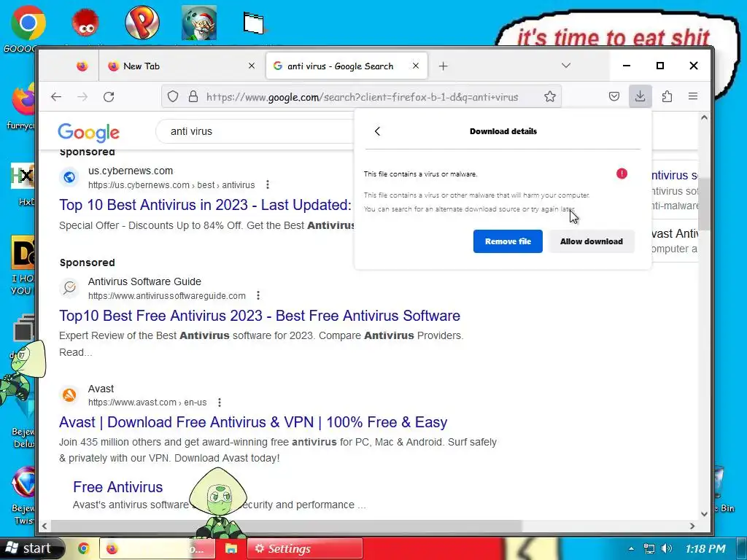Click the vertical scrollbar down arrow
The image size is (747, 560).
(704, 514)
